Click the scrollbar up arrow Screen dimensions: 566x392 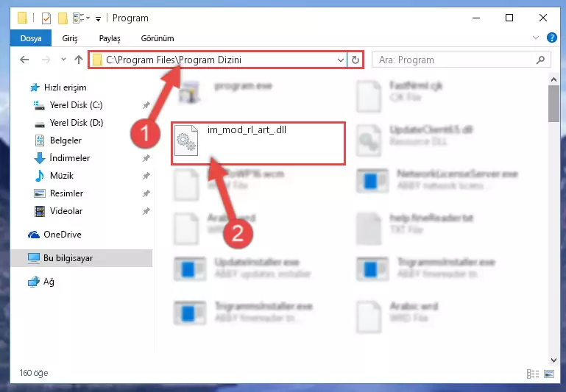tap(553, 79)
